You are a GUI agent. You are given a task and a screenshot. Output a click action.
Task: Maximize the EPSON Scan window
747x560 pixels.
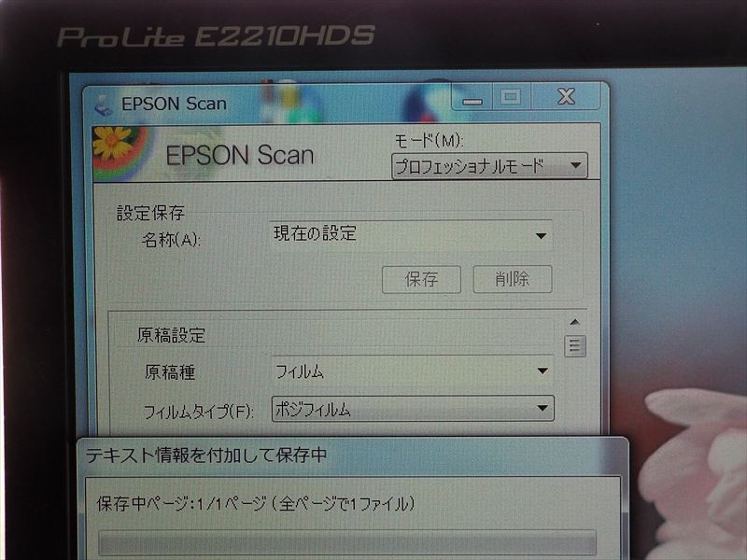[511, 97]
